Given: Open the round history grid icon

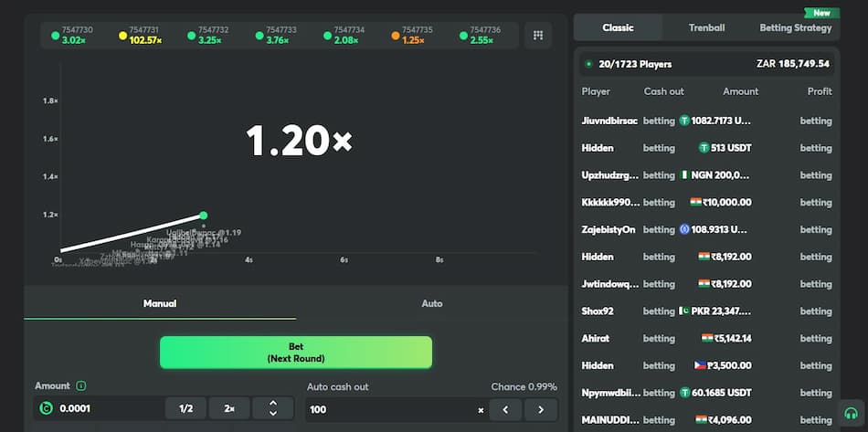Looking at the screenshot, I should (x=537, y=36).
